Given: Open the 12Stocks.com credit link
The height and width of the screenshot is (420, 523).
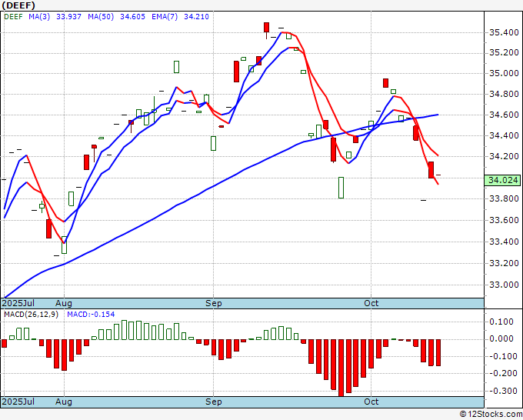Looking at the screenshot, I should click(491, 415).
